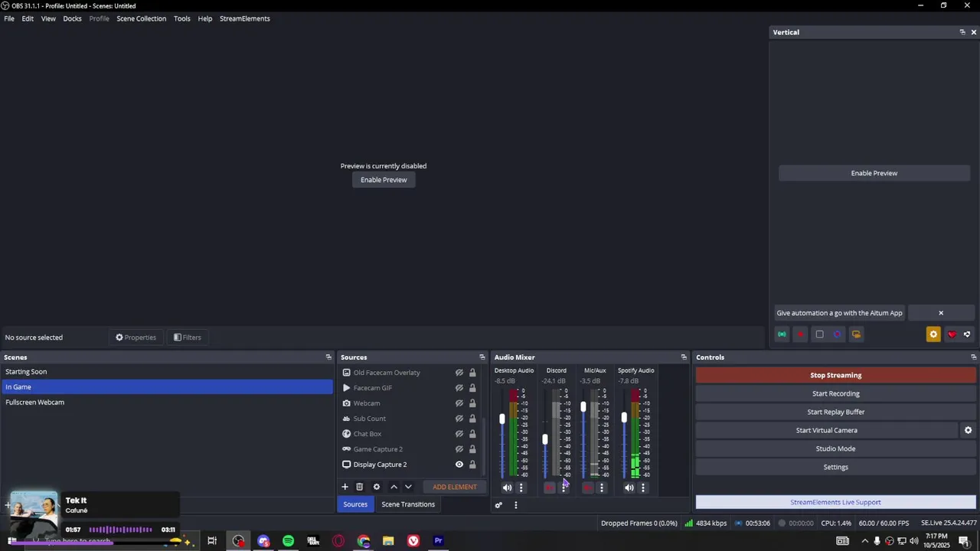The image size is (980, 551).
Task: Add a new source with plus icon
Action: click(345, 487)
